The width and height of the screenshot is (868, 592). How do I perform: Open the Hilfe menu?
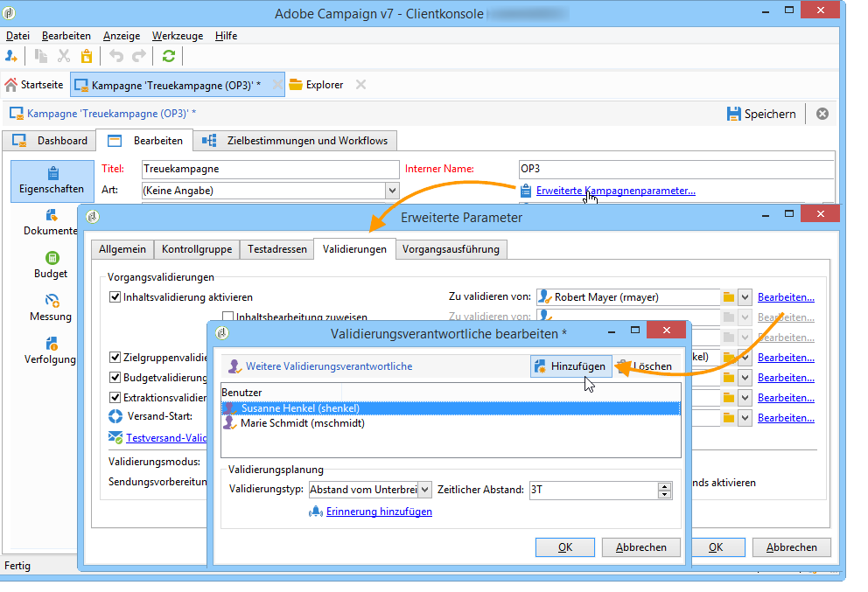point(226,36)
